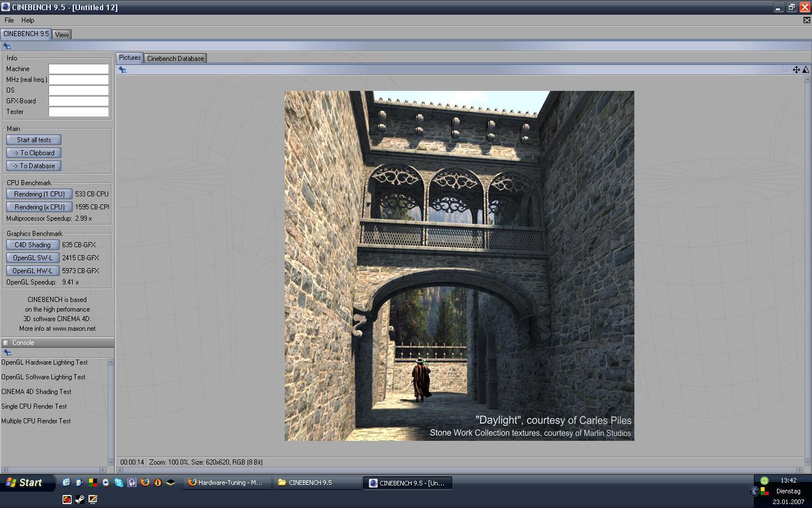The height and width of the screenshot is (508, 812).
Task: Click the red-orange icon in second quick launch row
Action: [x=67, y=499]
